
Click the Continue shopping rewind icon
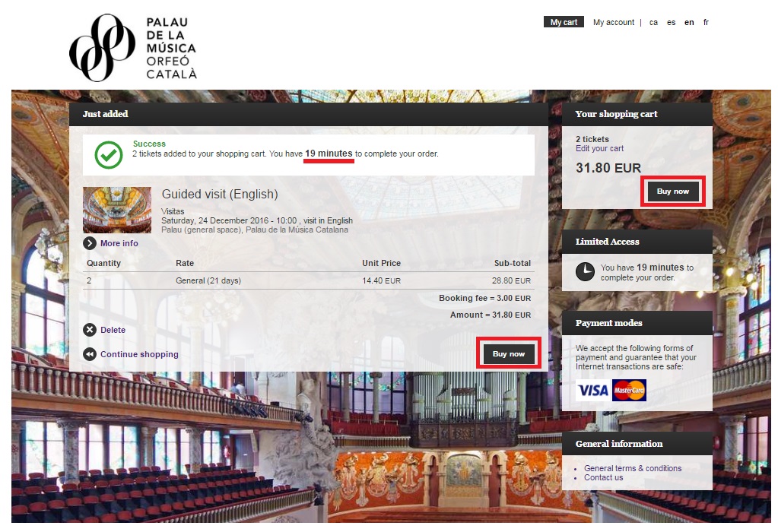click(89, 354)
